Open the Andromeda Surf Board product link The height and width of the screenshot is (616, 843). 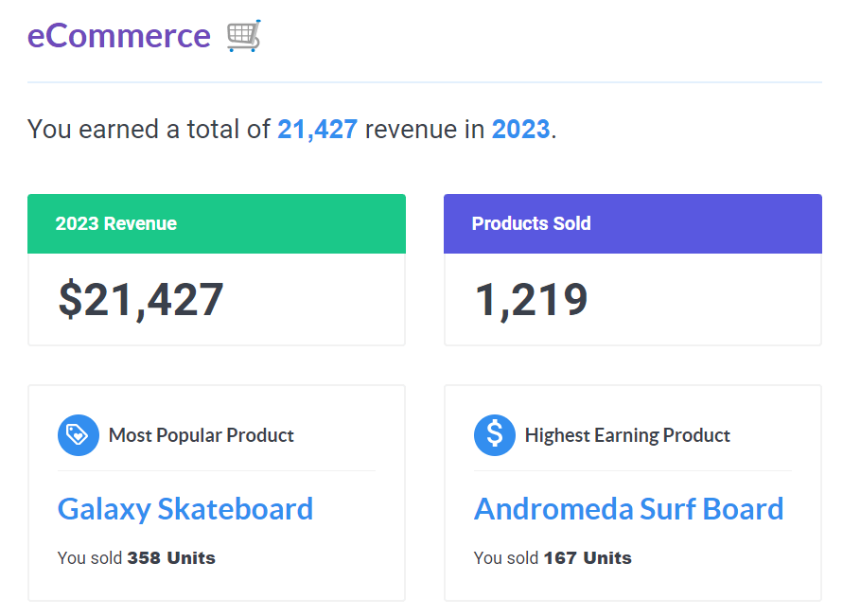[x=629, y=509]
